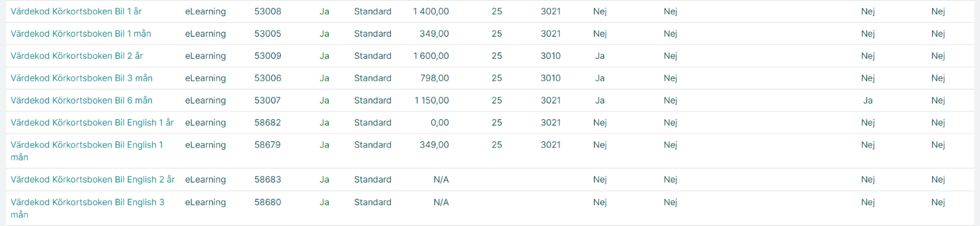The image size is (980, 226).
Task: Select article number 58679 cell
Action: (x=268, y=145)
